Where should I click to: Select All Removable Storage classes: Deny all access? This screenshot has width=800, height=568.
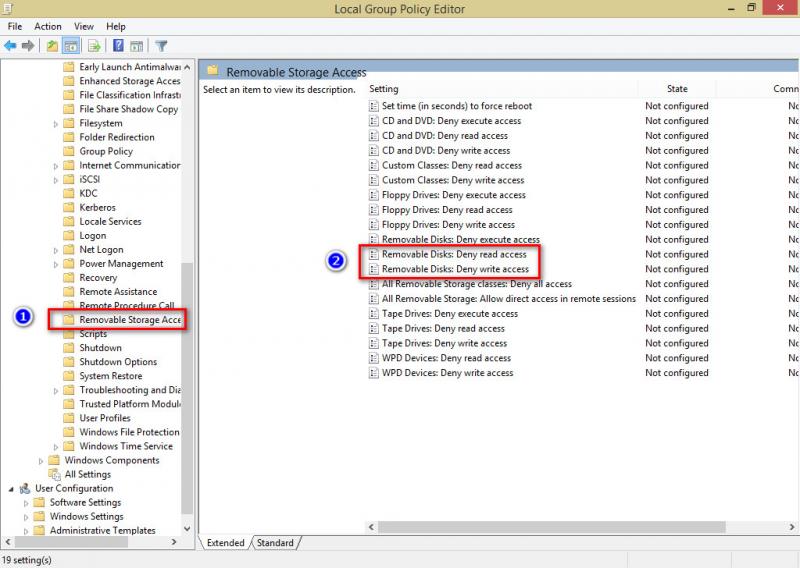(x=477, y=284)
